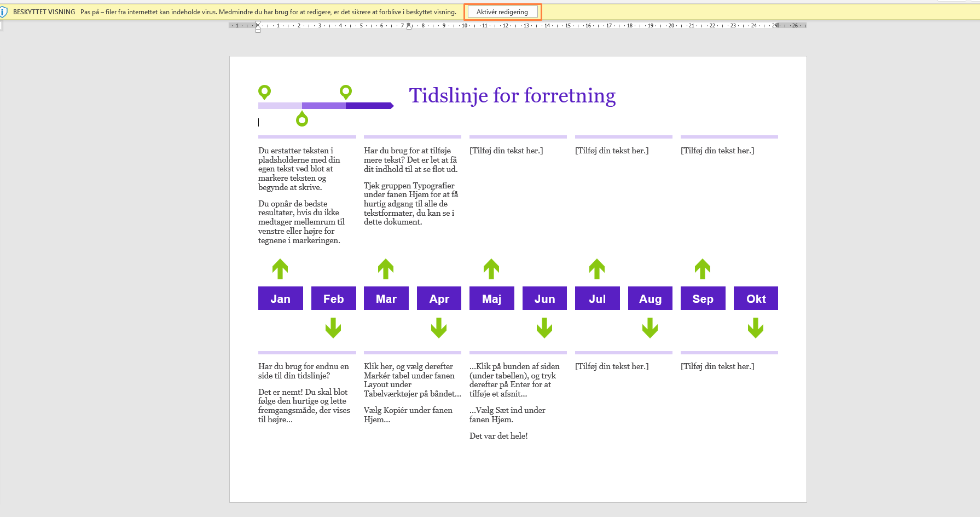Click the inverted green pin under the timeline bar
The width and height of the screenshot is (980, 517).
click(x=302, y=119)
